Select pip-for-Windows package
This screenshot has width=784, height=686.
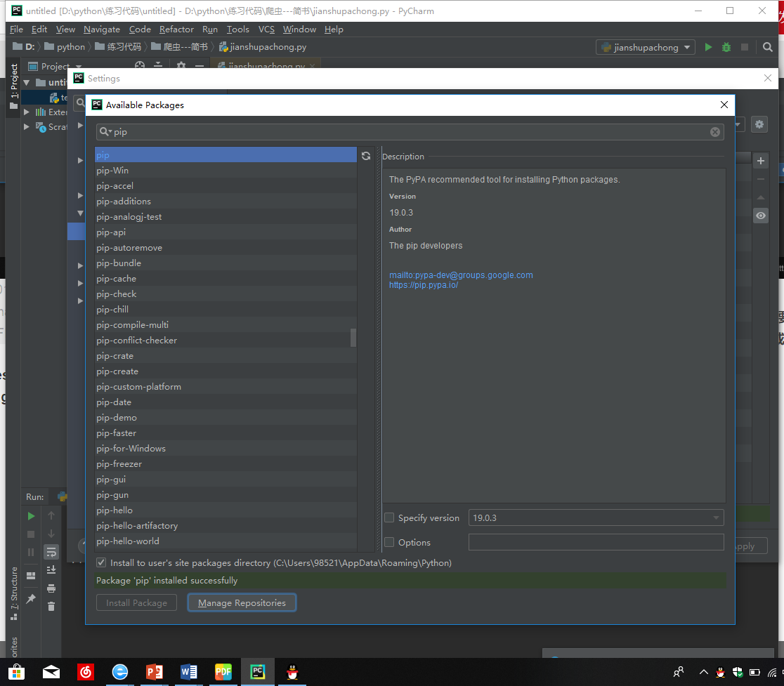(x=226, y=448)
